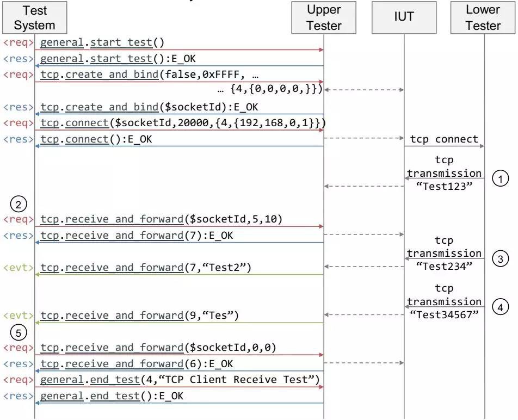Click the tcp.connect($socketId,20000 request text
Screen dimensions: 518x420
pos(183,123)
